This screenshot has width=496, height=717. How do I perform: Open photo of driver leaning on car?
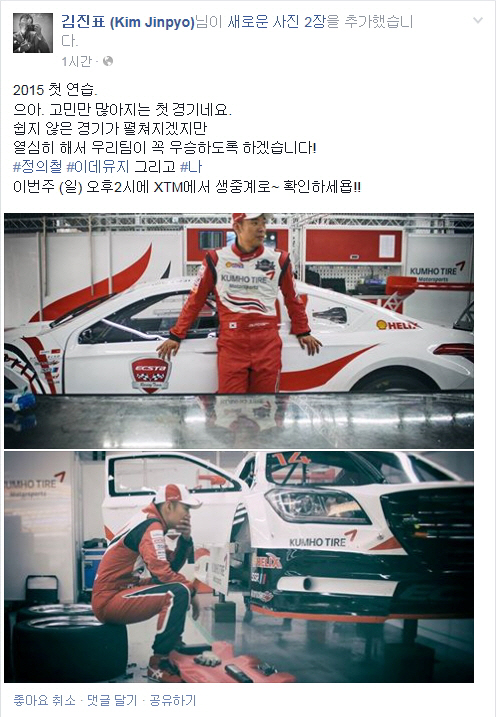click(239, 331)
